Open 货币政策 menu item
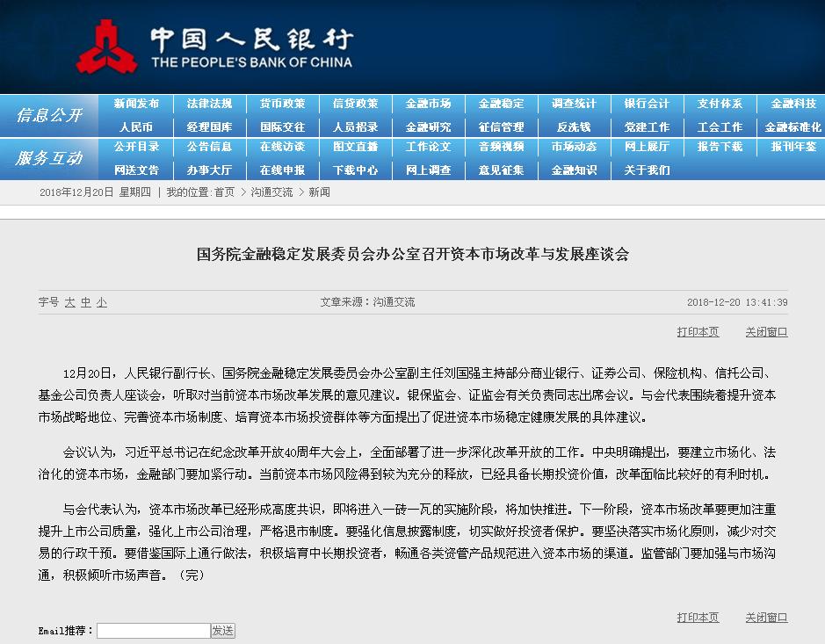 point(283,104)
